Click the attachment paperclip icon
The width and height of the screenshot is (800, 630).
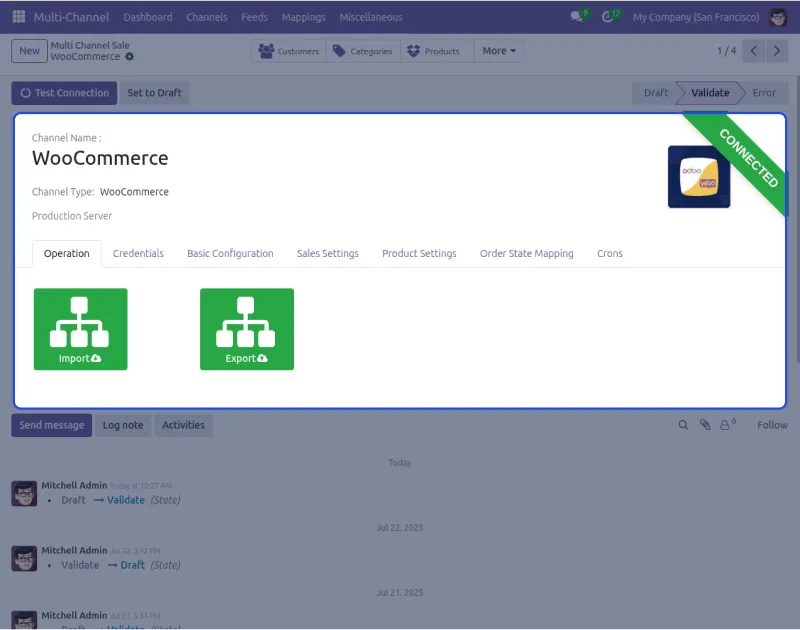[x=703, y=425]
